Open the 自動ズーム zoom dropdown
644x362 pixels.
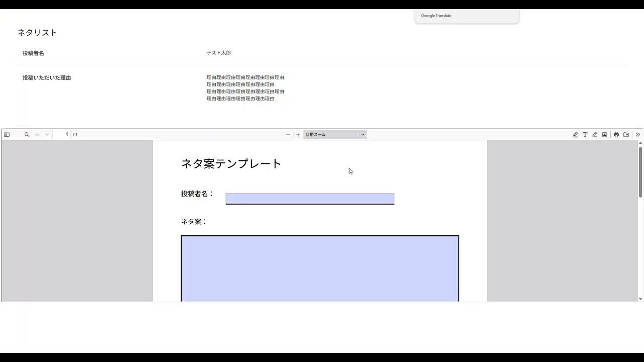point(335,135)
